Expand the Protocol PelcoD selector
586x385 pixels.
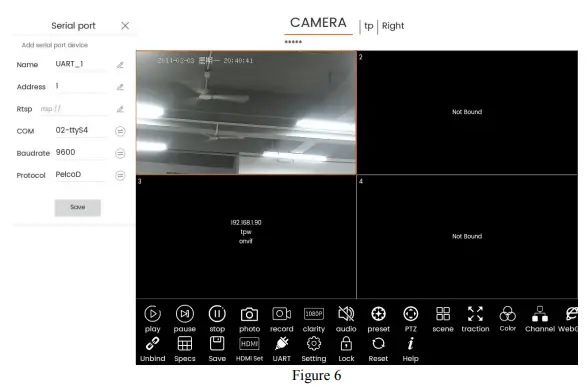pos(120,175)
